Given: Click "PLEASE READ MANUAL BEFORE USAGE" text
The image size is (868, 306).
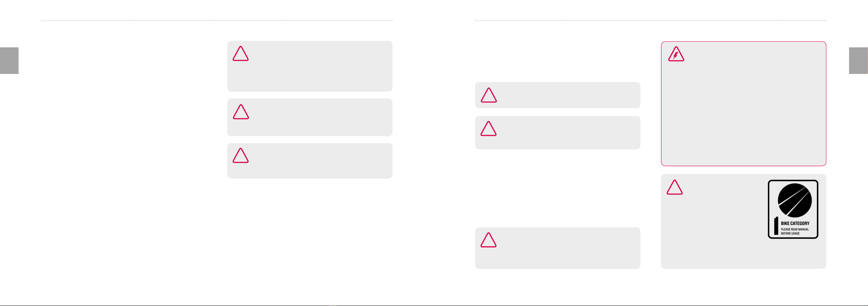Looking at the screenshot, I should 795,231.
